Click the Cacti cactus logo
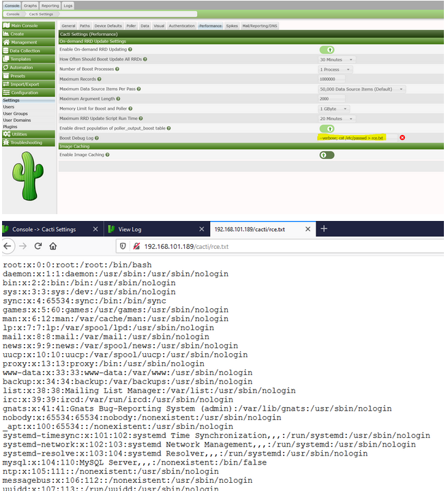Viewport: 448px width, 491px height. [27, 177]
